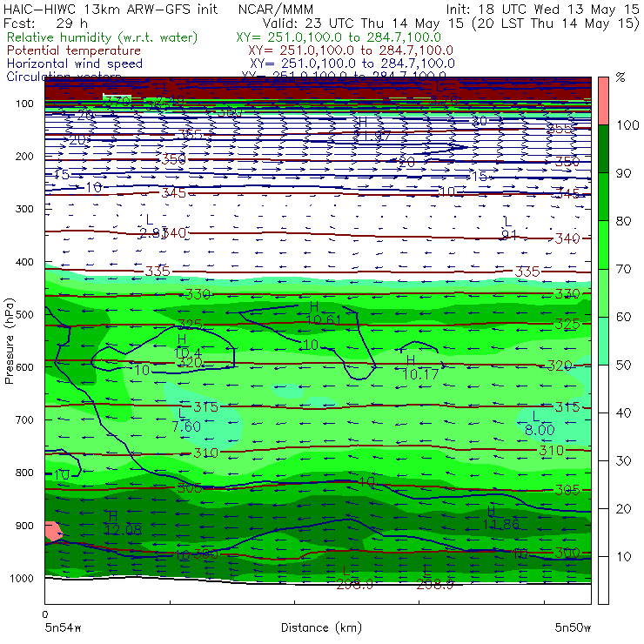Viewport: 644px width, 644px height.
Task: Click the '(20 LST Thu 14 May 15)' text
Action: click(x=556, y=23)
